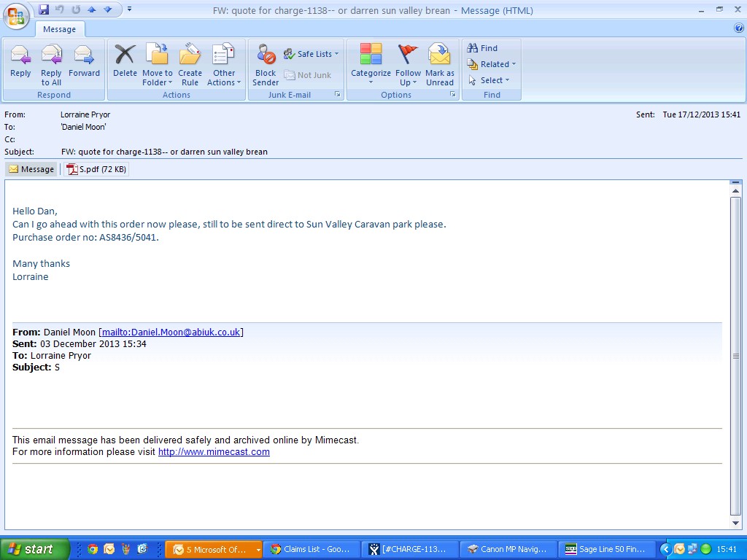Click sender name Lorraine Pryor
This screenshot has width=747, height=560.
(x=85, y=114)
